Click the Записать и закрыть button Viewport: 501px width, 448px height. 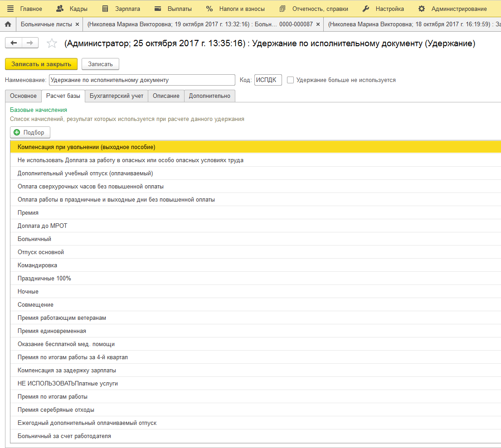tap(41, 64)
